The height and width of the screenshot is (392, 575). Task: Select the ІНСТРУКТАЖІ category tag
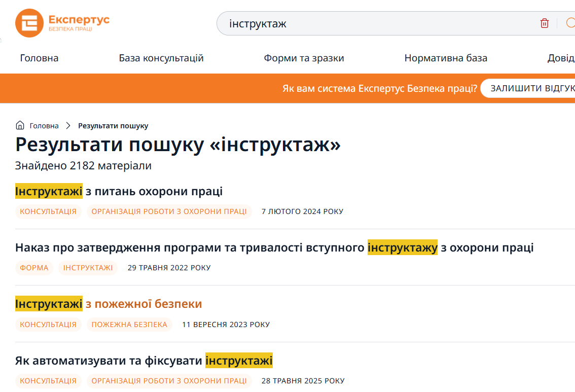point(88,268)
